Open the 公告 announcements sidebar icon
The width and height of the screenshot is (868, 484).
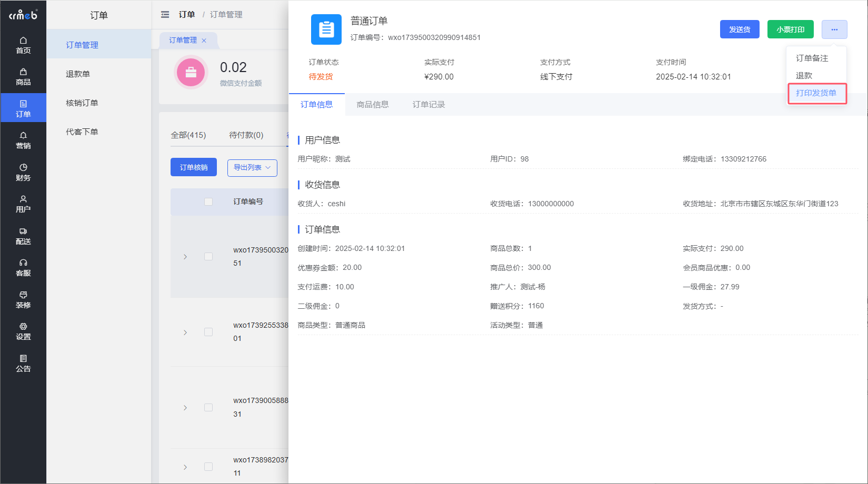click(x=23, y=364)
